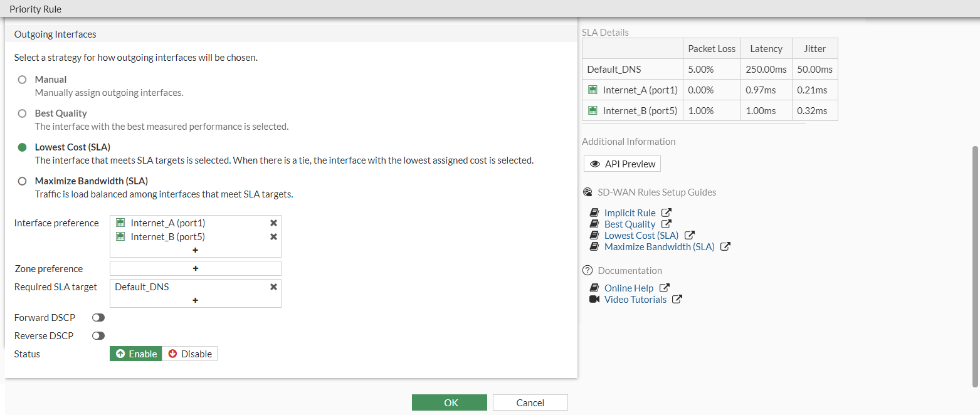980x415 pixels.
Task: Click the eye icon on API Preview
Action: point(595,164)
